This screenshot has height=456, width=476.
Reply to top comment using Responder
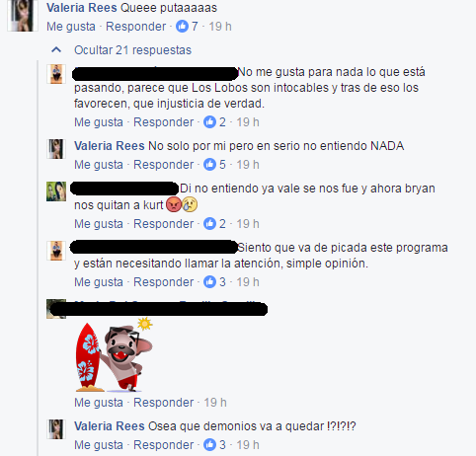[136, 27]
